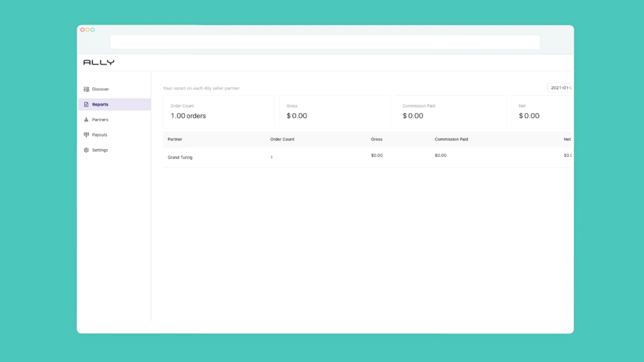Click the Reports document icon
Viewport: 644px width, 362px height.
pyautogui.click(x=86, y=105)
